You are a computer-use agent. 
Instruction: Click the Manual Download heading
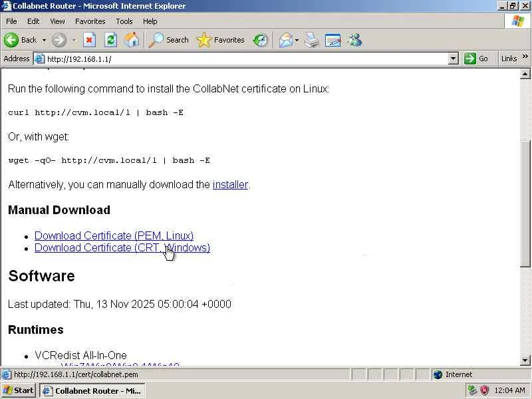coord(59,210)
